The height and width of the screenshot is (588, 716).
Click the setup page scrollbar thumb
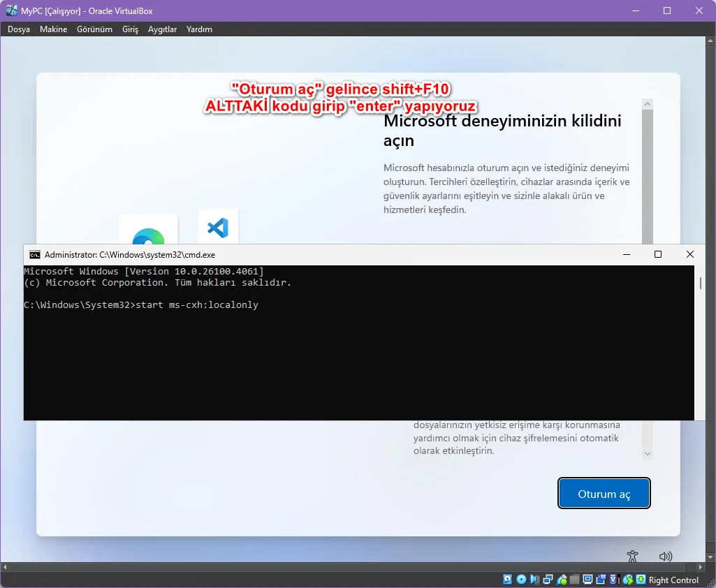648,177
